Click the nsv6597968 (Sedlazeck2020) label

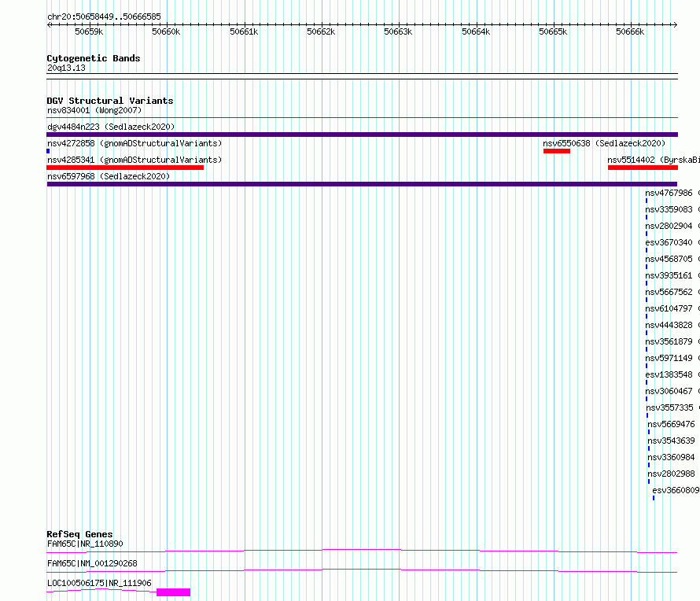(109, 176)
